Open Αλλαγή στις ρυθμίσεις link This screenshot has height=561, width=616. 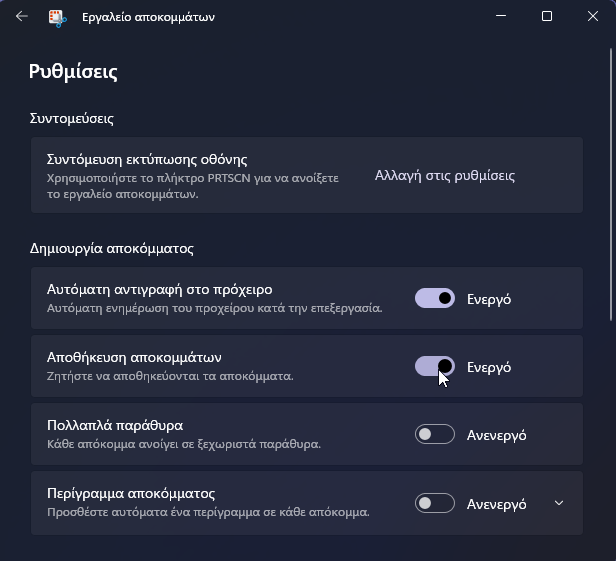click(445, 176)
